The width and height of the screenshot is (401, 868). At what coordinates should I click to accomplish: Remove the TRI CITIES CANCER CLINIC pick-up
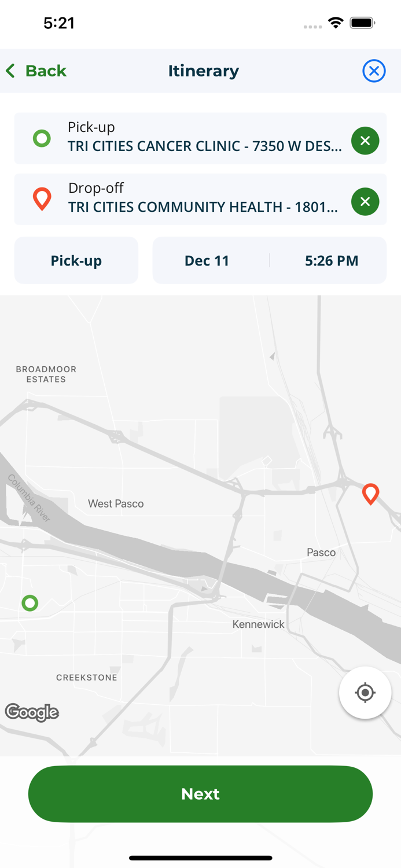(365, 140)
